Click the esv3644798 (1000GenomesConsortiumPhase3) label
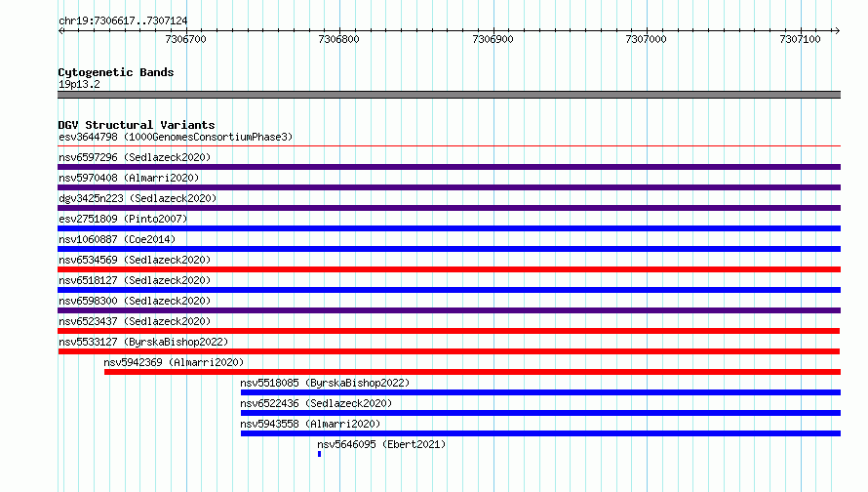This screenshot has width=868, height=492. coord(176,137)
